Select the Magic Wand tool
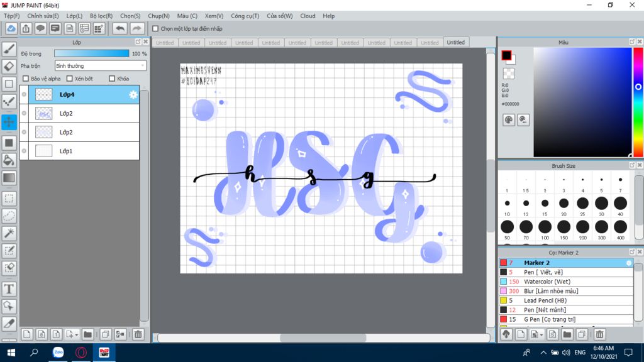The width and height of the screenshot is (644, 362). [9, 233]
